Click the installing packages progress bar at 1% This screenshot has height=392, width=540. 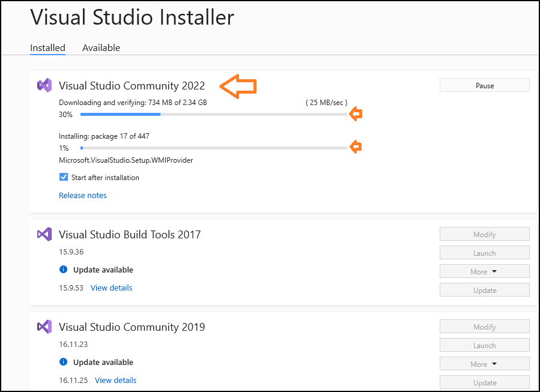(x=214, y=148)
